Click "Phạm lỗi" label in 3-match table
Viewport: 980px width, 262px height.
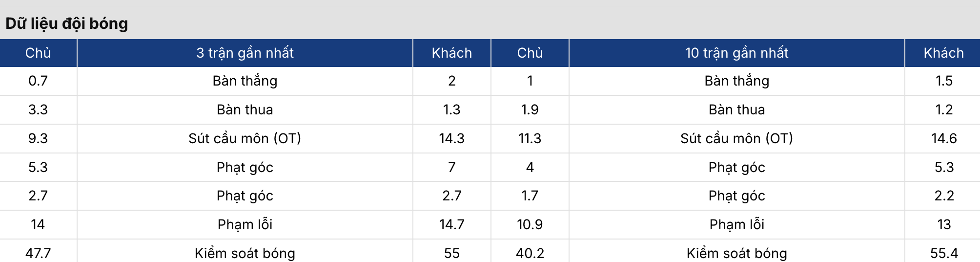245,224
